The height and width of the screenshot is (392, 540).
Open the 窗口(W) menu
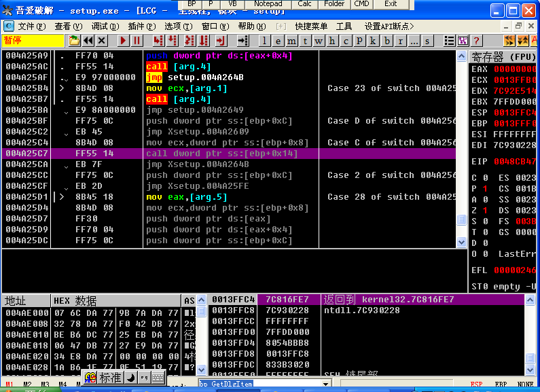click(215, 26)
